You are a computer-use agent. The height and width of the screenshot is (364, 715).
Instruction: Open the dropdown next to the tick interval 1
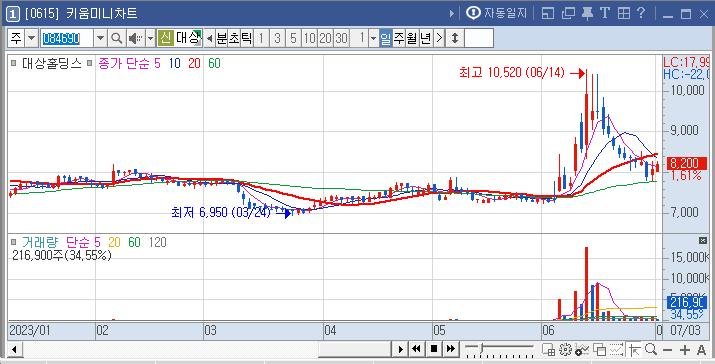tap(373, 38)
